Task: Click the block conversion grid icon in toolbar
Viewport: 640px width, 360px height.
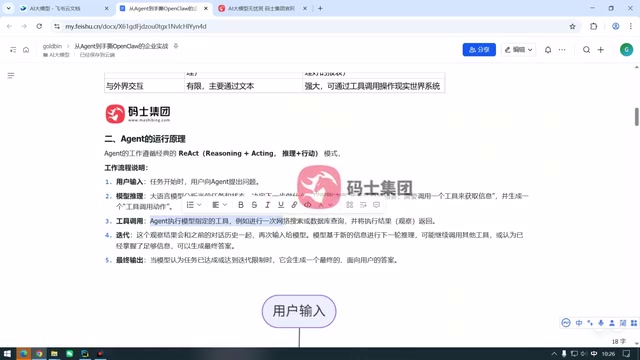Action: coord(349,205)
